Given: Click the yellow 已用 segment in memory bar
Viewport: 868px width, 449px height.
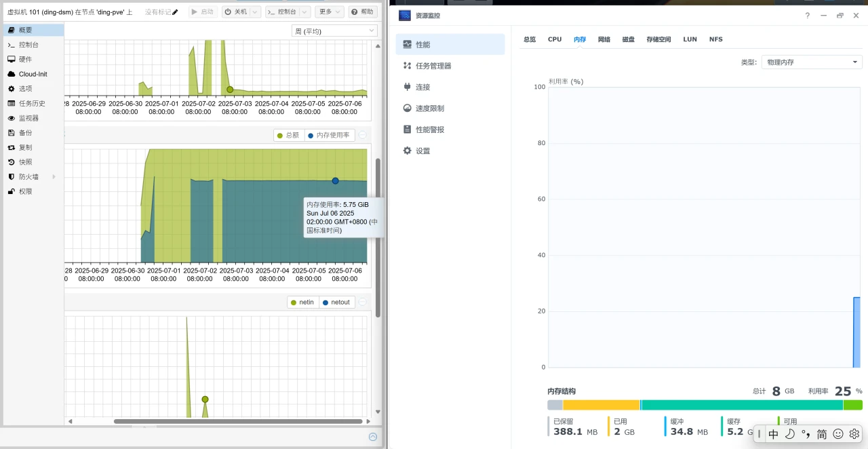Looking at the screenshot, I should [601, 405].
